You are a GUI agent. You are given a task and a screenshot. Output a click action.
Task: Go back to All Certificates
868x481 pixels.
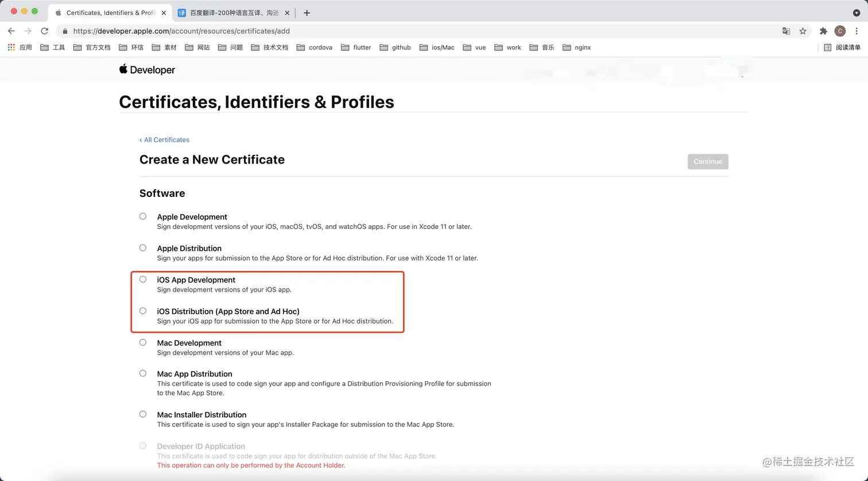click(164, 139)
